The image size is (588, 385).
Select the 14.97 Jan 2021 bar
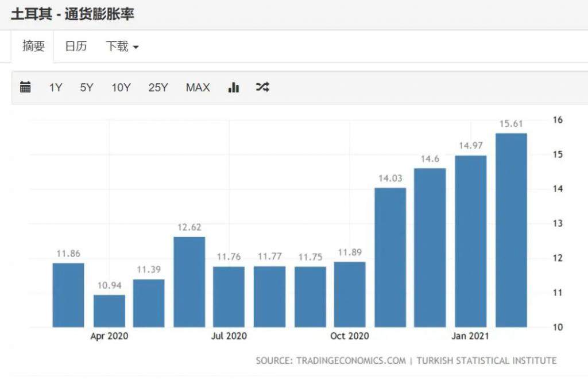point(471,241)
